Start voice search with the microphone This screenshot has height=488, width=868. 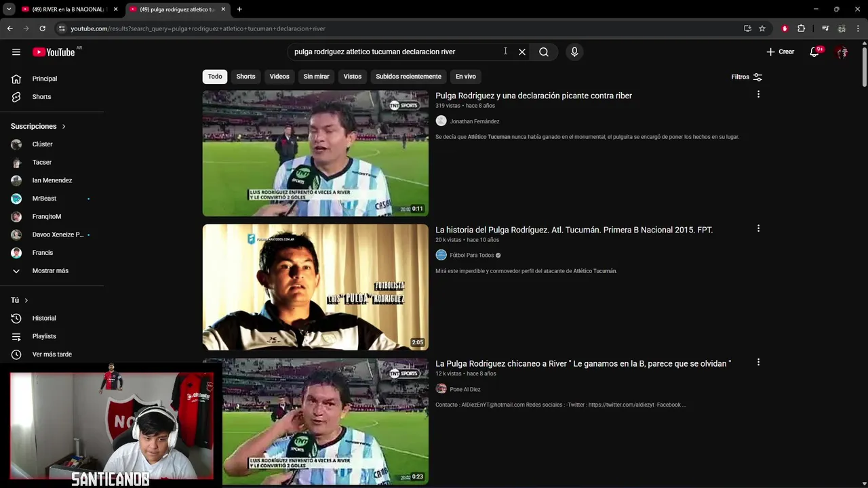pos(574,52)
